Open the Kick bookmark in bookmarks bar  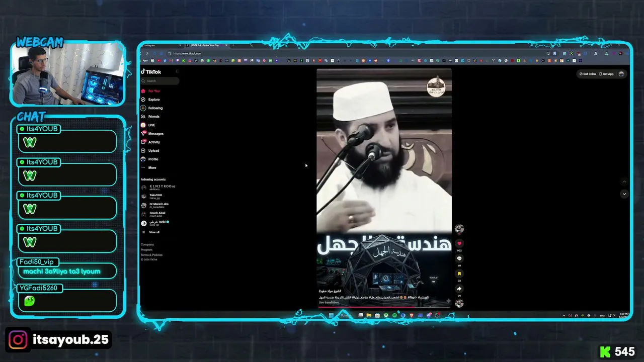(x=183, y=61)
